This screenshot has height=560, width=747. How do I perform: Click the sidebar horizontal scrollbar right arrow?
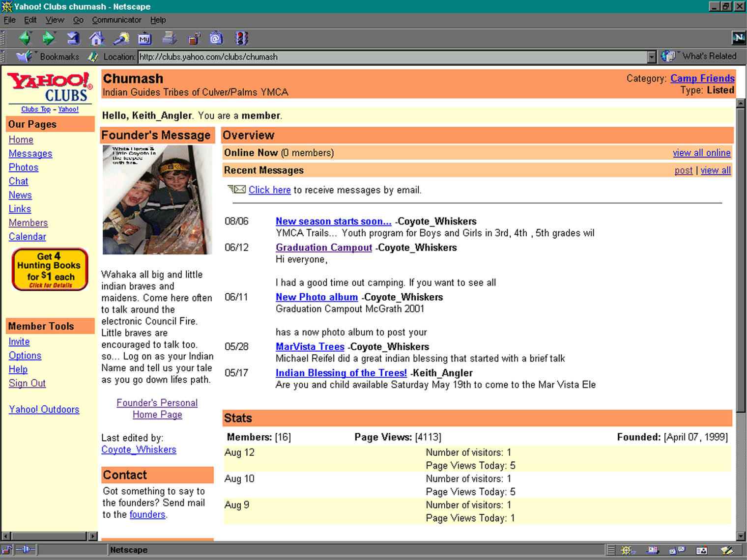[93, 536]
